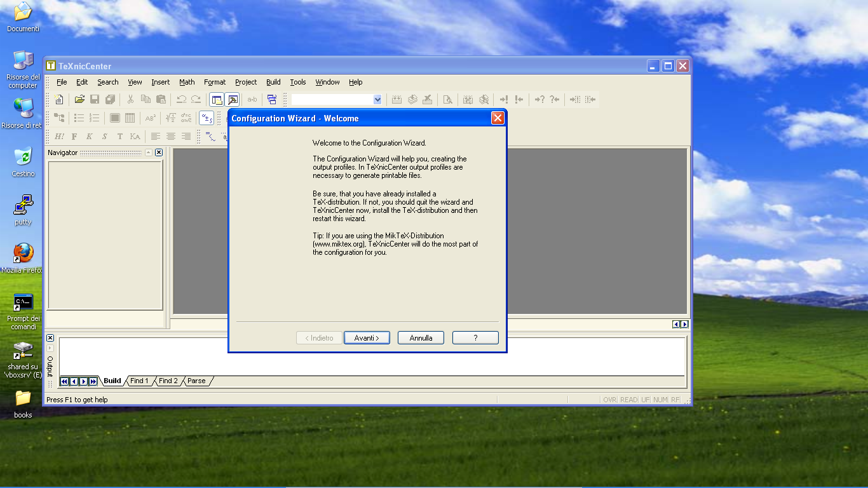Toggle the math symbols ±∫ toolbar button

click(x=207, y=118)
